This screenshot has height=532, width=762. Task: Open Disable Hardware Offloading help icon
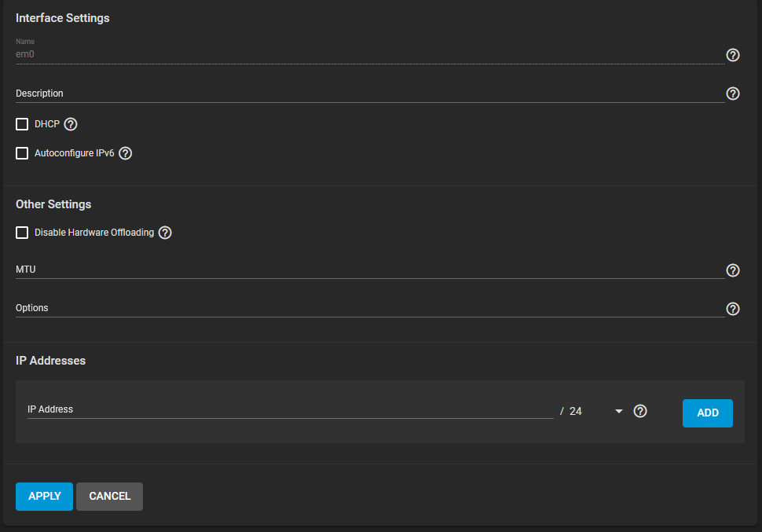(x=165, y=233)
